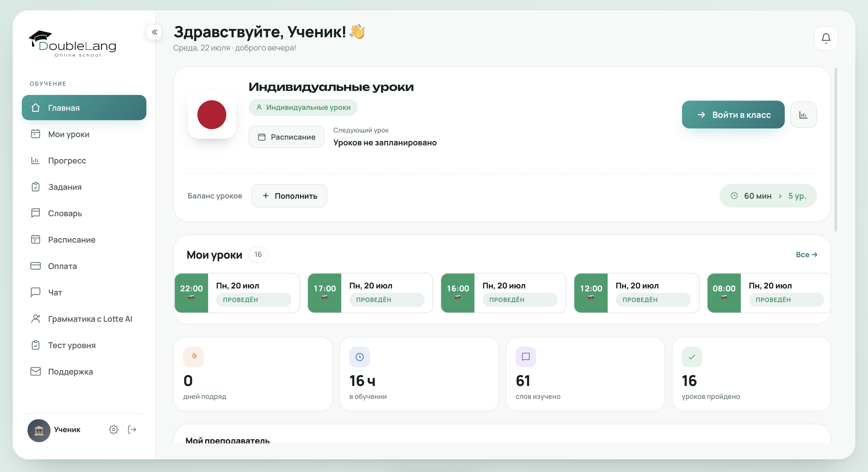Click envelope icon beside Поддержка
868x472 pixels.
pyautogui.click(x=35, y=371)
